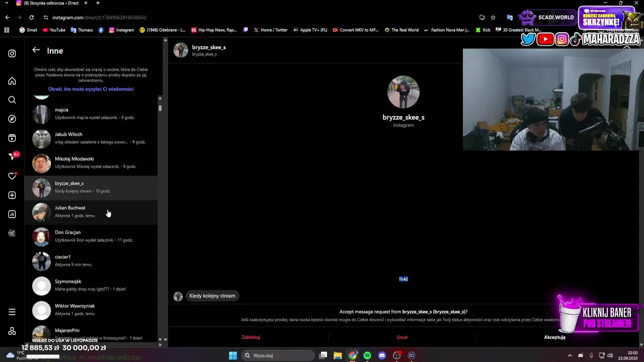Open the Meta apps icon at sidebar bottom

[x=12, y=331]
